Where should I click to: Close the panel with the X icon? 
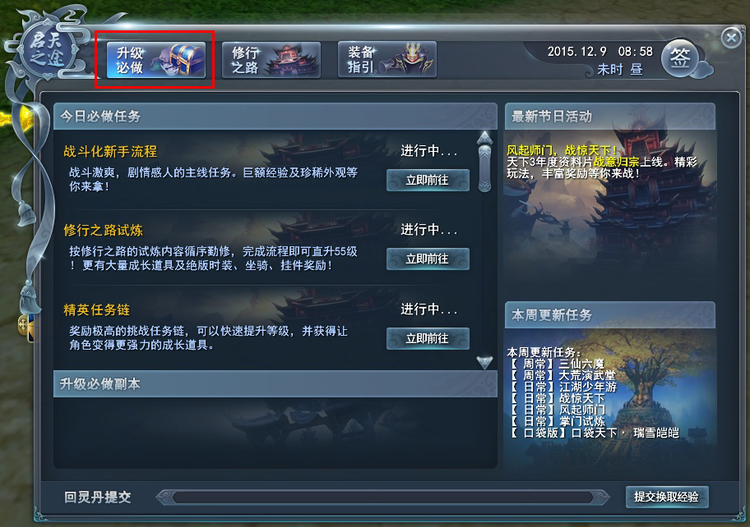[731, 37]
